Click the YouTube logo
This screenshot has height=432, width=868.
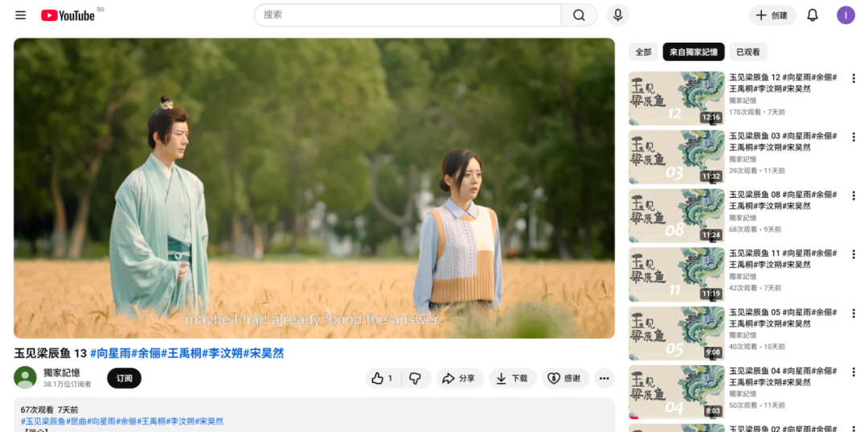(68, 15)
